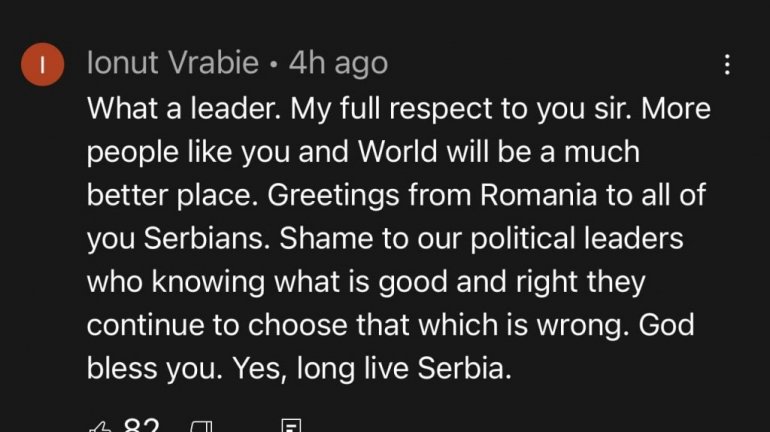This screenshot has height=432, width=770.
Task: Click the "4h ago" timestamp
Action: (337, 64)
